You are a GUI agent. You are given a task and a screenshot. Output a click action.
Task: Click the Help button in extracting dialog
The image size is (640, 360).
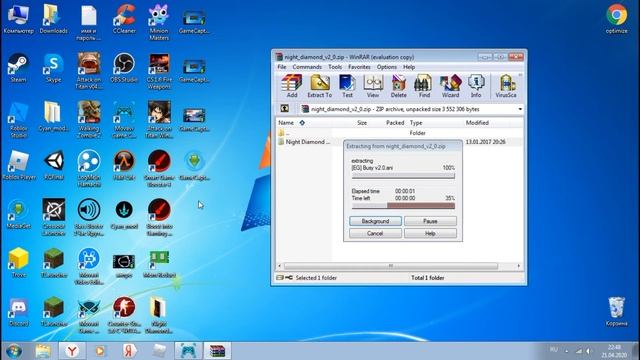[x=430, y=233]
